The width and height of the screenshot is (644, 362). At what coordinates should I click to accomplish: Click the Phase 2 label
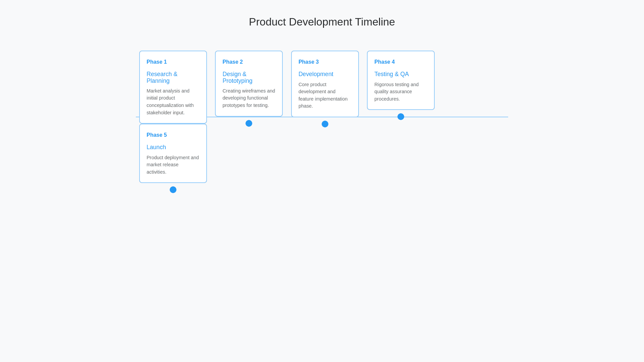point(232,62)
